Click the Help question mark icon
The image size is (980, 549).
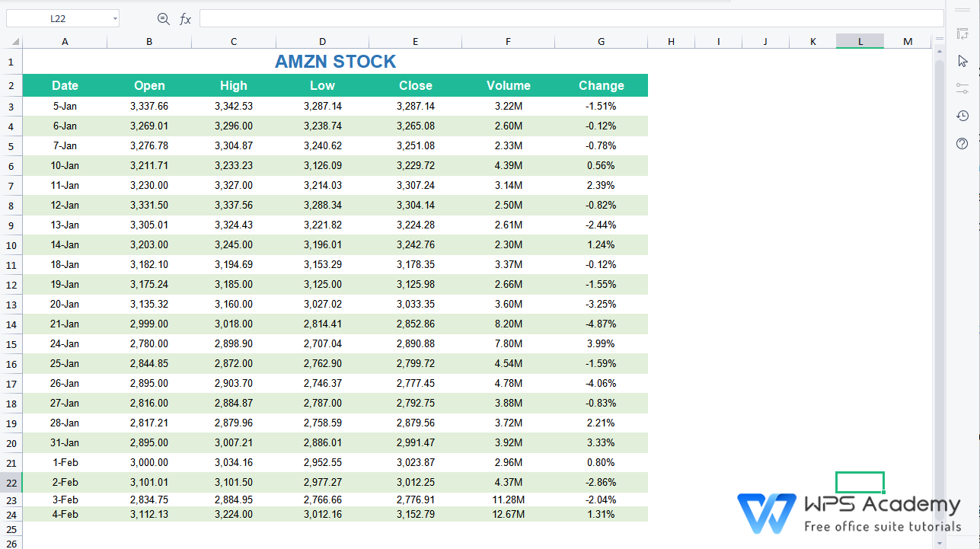962,143
